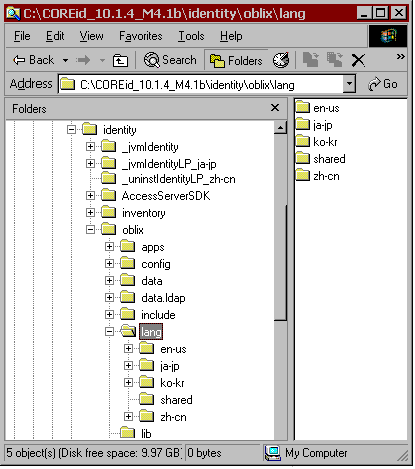Open the Tools menu
This screenshot has width=415, height=469.
191,36
